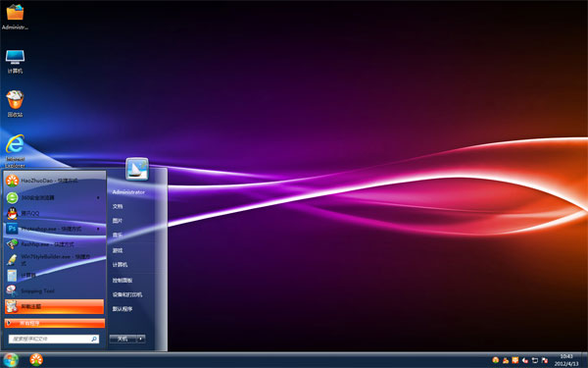Open HaoZhuoDao shortcut in Start menu
Image resolution: width=588 pixels, height=368 pixels.
tap(55, 181)
